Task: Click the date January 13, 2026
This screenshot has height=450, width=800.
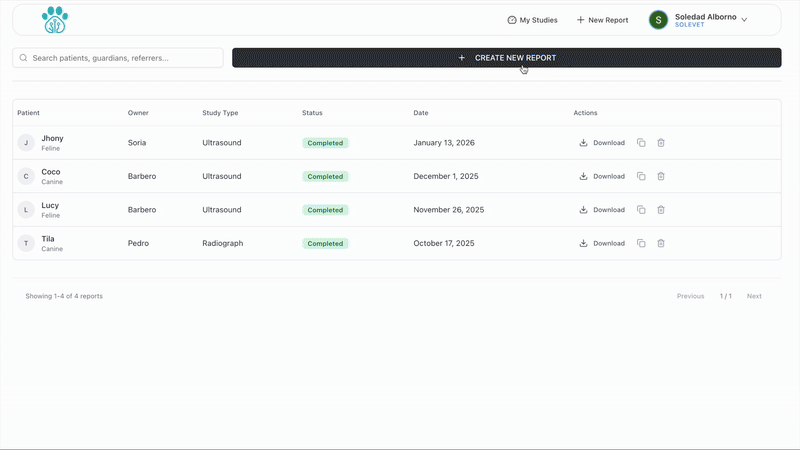Action: point(444,143)
